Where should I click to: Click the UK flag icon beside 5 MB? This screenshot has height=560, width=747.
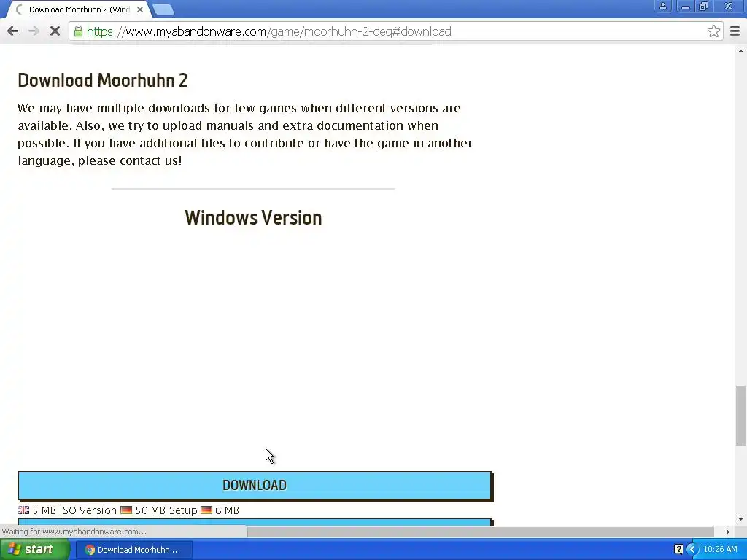23,510
